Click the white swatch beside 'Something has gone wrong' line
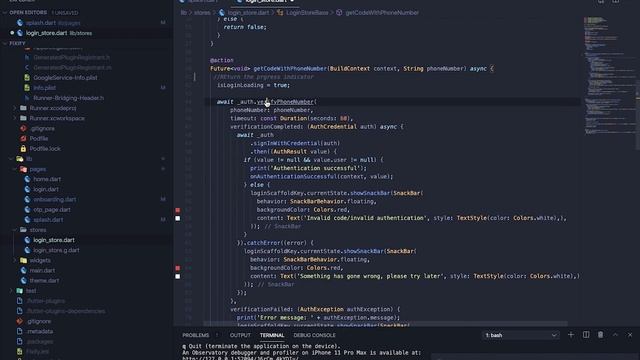This screenshot has height=360, width=640. tap(178, 276)
